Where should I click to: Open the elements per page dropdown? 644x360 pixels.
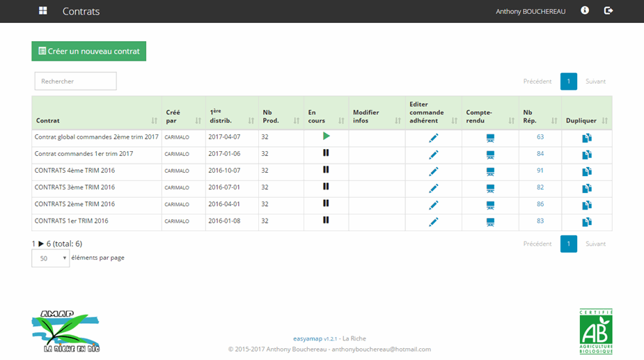(50, 258)
